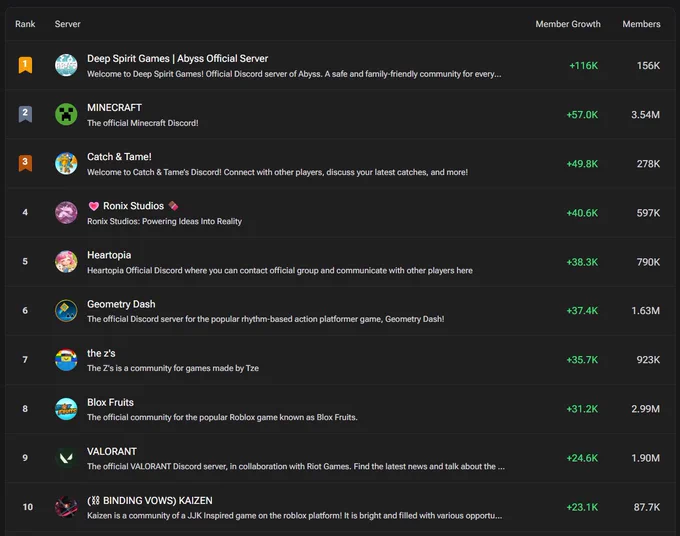This screenshot has width=680, height=536.
Task: Click the +116K growth value
Action: [x=583, y=65]
